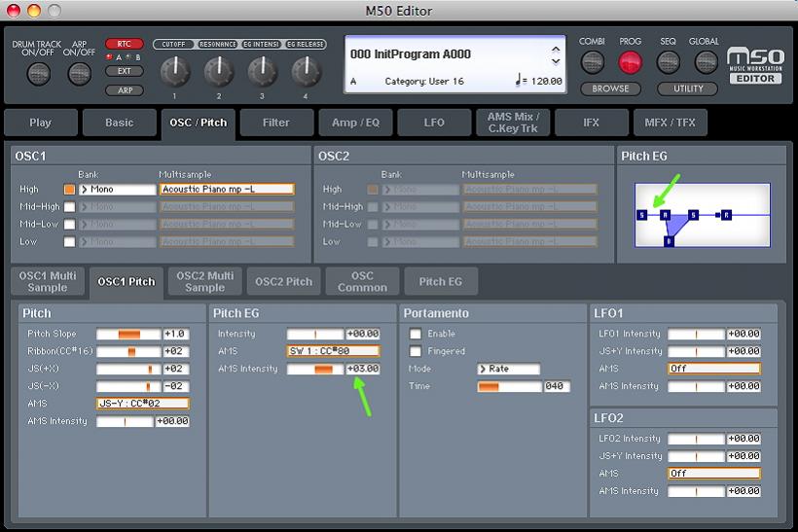Click the M50 Editor logo
This screenshot has width=798, height=532.
click(x=755, y=65)
